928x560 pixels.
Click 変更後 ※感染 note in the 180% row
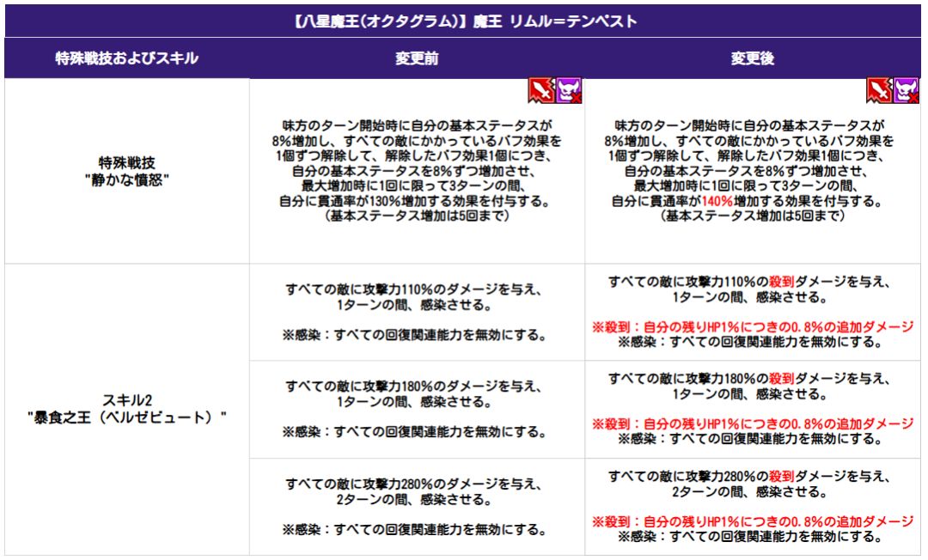[x=750, y=439]
